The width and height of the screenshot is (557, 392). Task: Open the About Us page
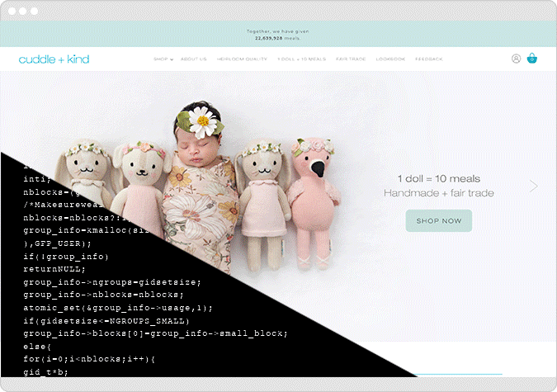194,59
